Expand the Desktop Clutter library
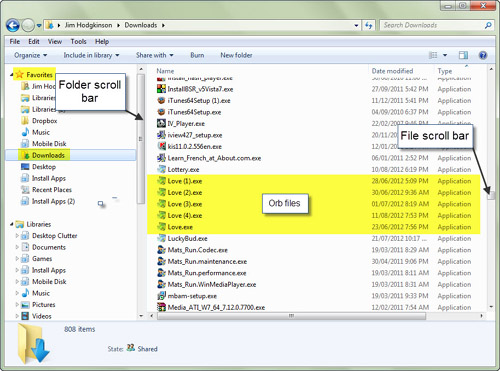The height and width of the screenshot is (371, 500). click(x=17, y=236)
